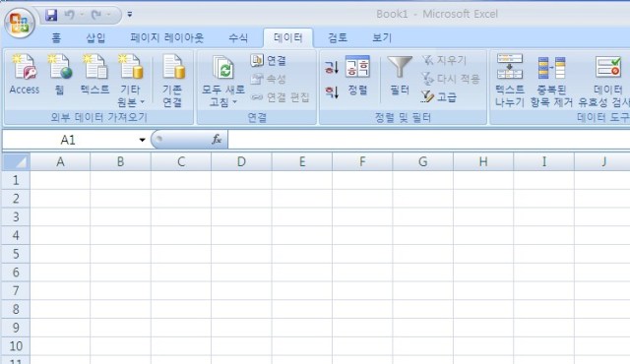Viewport: 630px width, 364px height.
Task: Select row 8 header
Action: tap(16, 310)
